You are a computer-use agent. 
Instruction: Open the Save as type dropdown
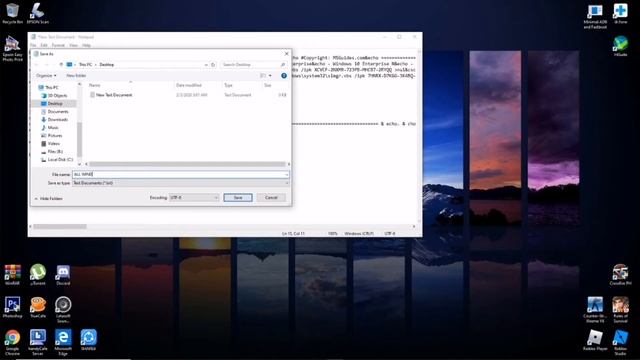tap(180, 183)
